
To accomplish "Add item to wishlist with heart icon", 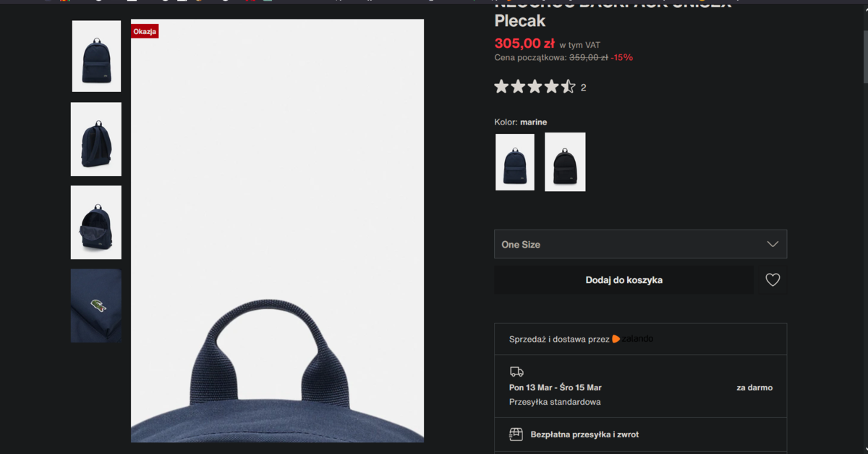I will [x=773, y=279].
